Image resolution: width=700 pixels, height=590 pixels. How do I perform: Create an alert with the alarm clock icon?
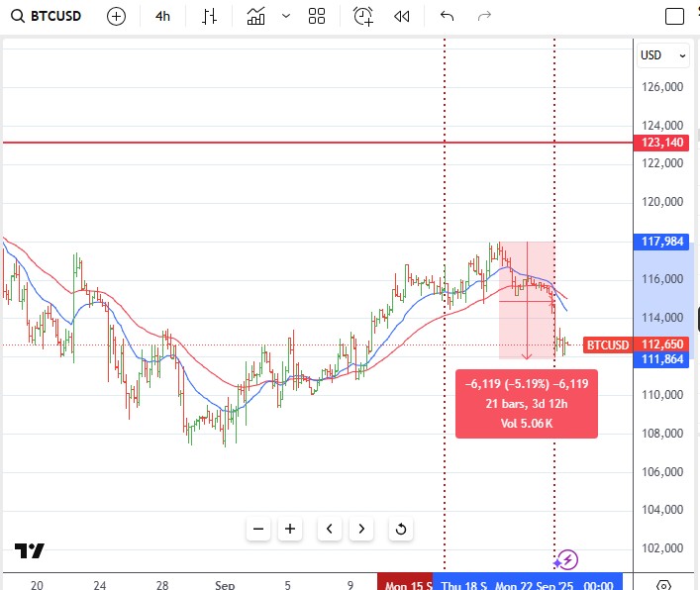coord(363,16)
